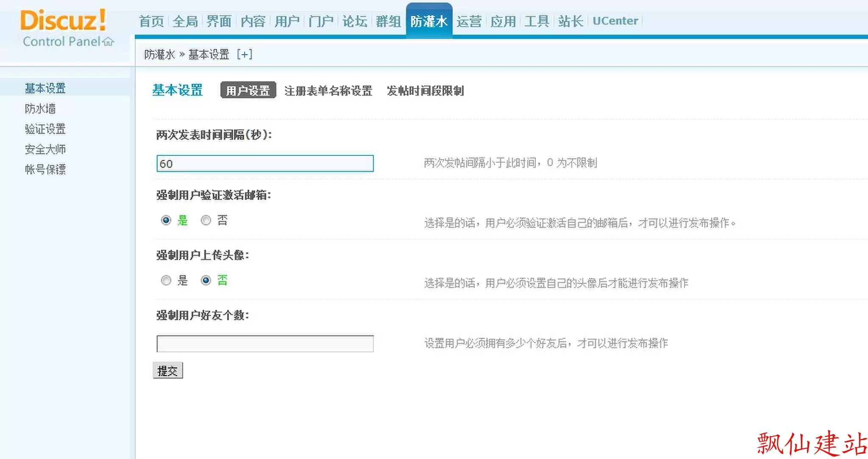Image resolution: width=868 pixels, height=459 pixels.
Task: Open the 群组 menu
Action: [389, 21]
